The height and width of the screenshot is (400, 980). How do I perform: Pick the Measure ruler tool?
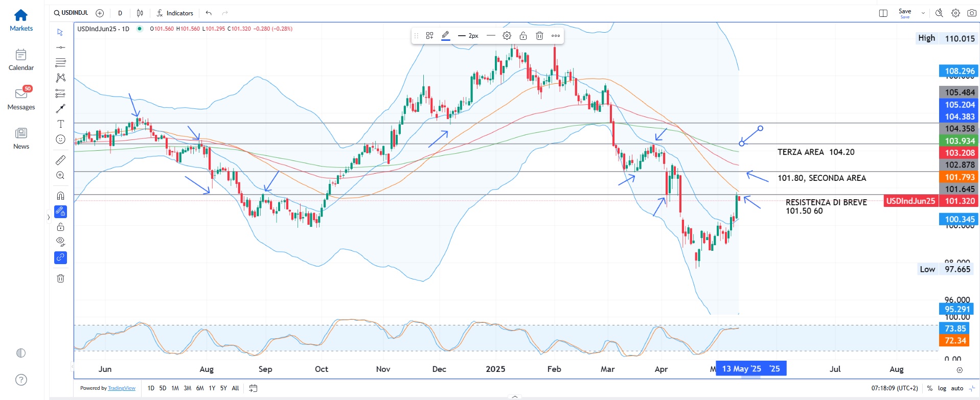60,160
